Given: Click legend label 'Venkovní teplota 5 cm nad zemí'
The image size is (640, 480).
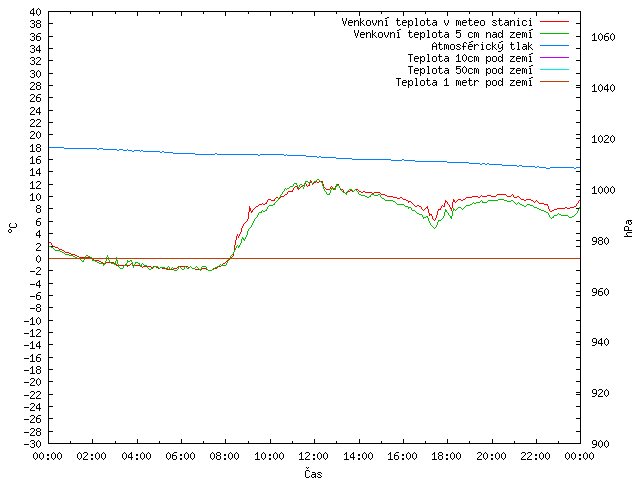Looking at the screenshot, I should [443, 34].
